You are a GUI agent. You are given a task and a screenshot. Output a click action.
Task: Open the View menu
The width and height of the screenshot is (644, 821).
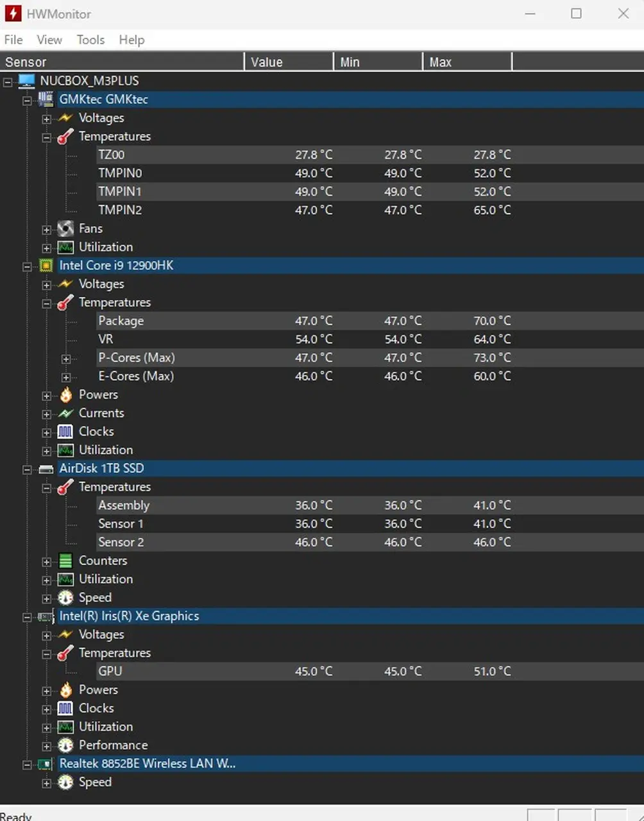pos(49,40)
